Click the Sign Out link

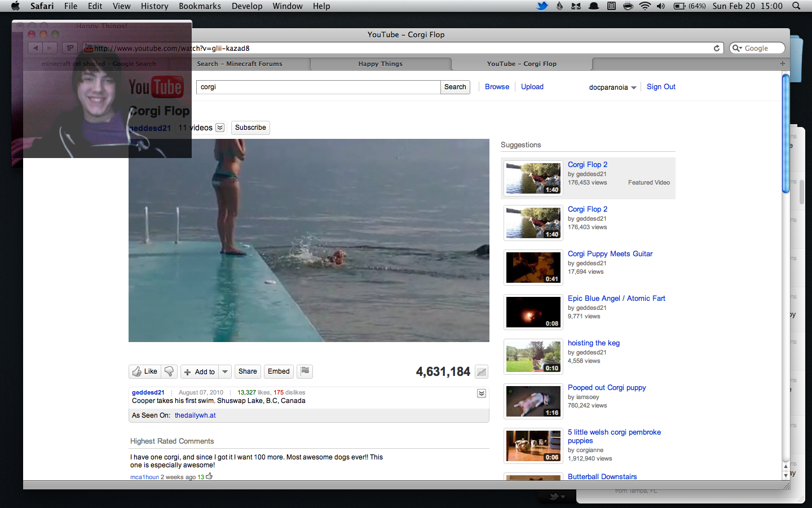coord(661,87)
